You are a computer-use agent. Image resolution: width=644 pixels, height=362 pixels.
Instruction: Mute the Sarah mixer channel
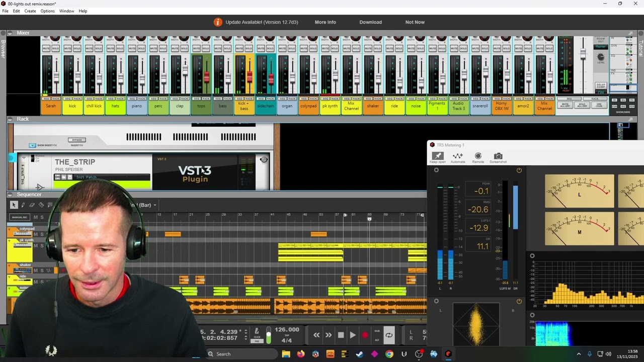tap(46, 48)
